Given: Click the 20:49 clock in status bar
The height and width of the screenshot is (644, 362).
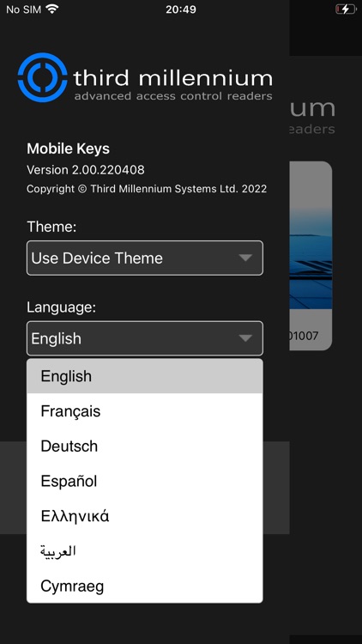Looking at the screenshot, I should [181, 9].
